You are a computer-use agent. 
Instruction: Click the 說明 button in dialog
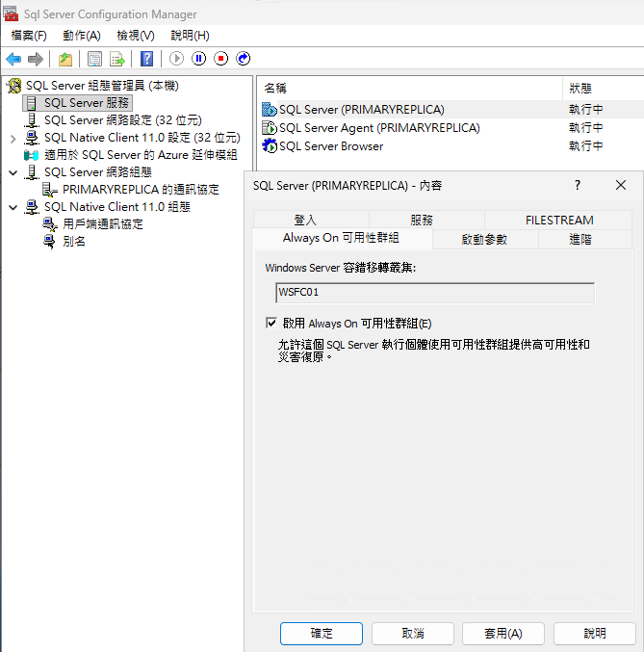click(x=595, y=634)
